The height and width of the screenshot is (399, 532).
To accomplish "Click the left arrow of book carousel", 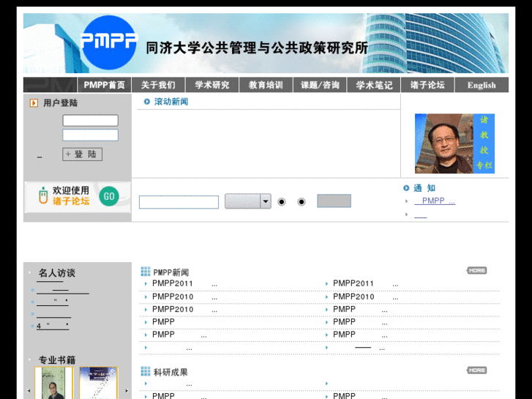I will point(29,390).
